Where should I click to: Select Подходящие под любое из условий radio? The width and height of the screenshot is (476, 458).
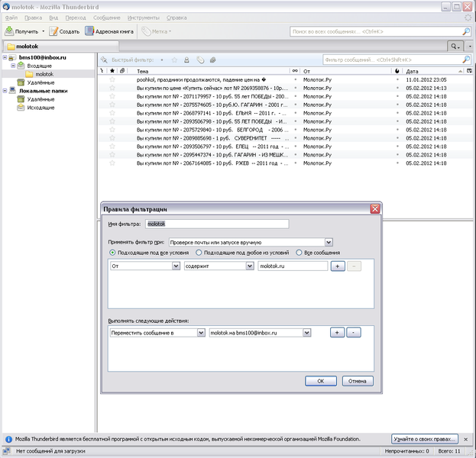199,253
